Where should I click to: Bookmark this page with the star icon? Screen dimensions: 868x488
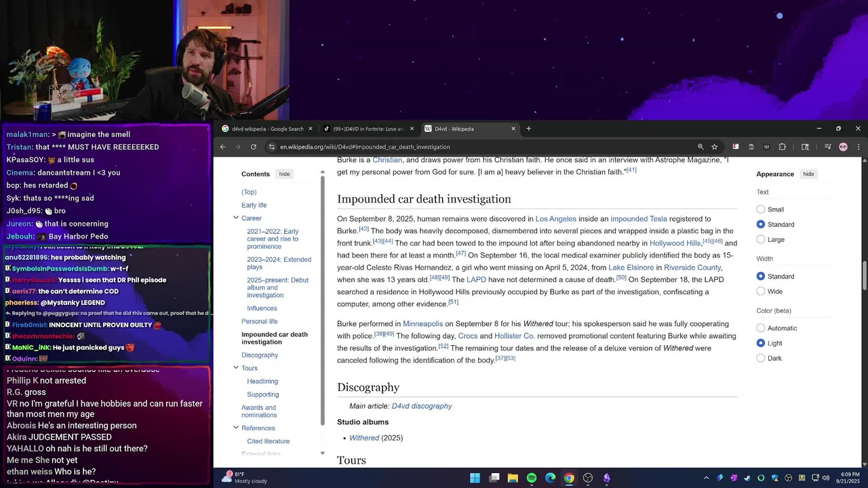click(x=714, y=147)
